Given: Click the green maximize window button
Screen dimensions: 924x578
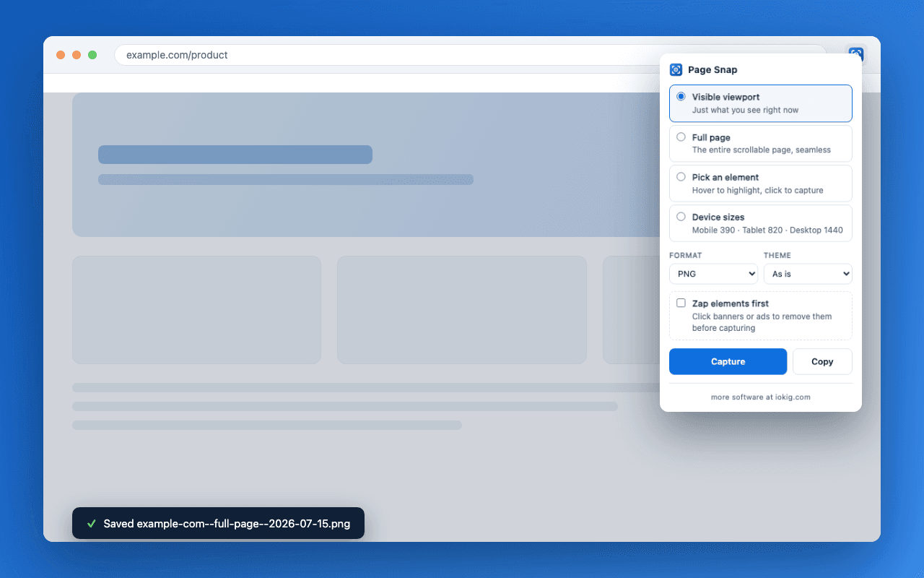Looking at the screenshot, I should [x=92, y=55].
